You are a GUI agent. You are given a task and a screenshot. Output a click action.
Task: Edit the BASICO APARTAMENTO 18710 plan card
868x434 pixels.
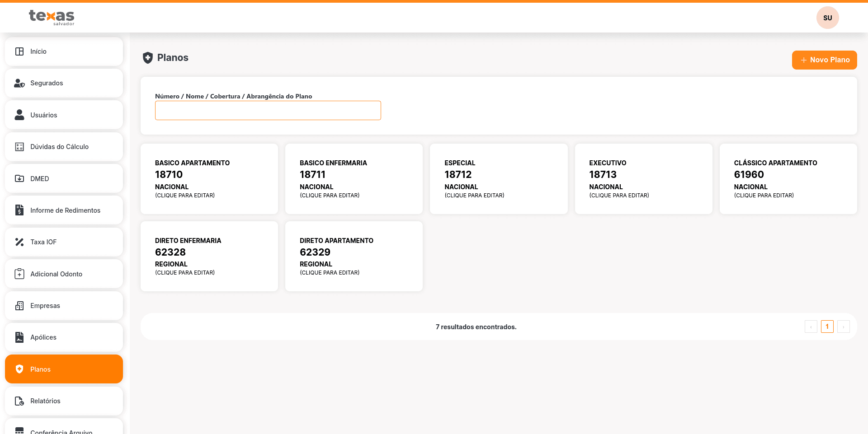(x=209, y=179)
